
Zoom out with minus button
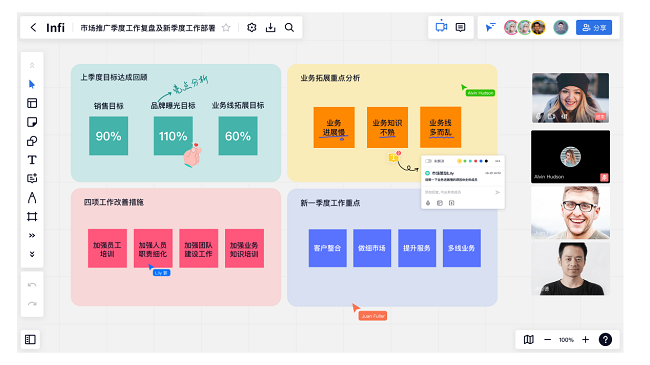[x=548, y=340]
